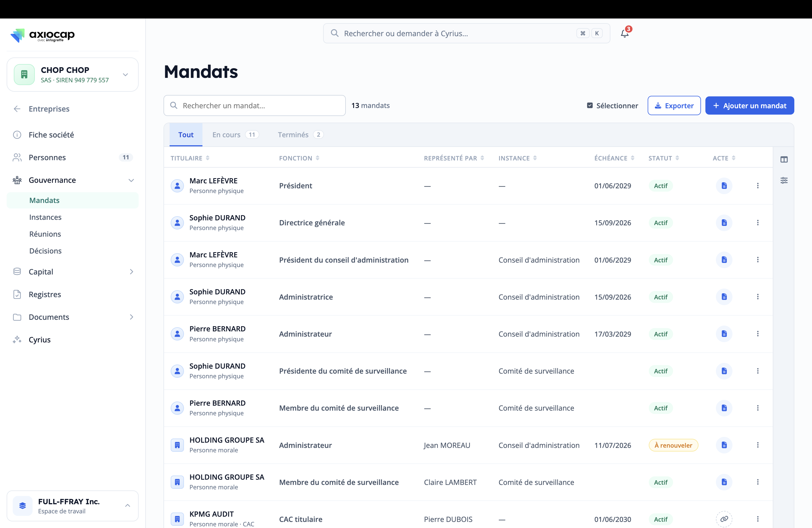Click Ajouter un mandat button
This screenshot has height=528, width=812.
pyautogui.click(x=750, y=105)
